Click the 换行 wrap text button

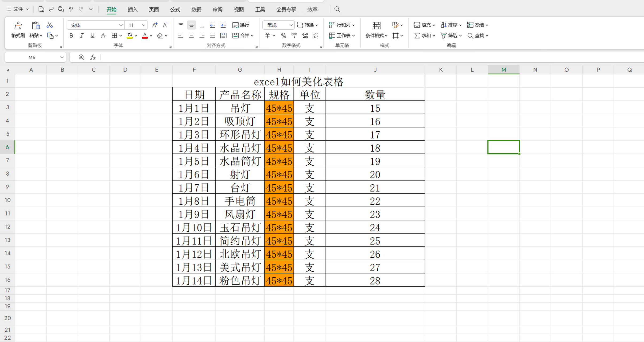tap(241, 25)
